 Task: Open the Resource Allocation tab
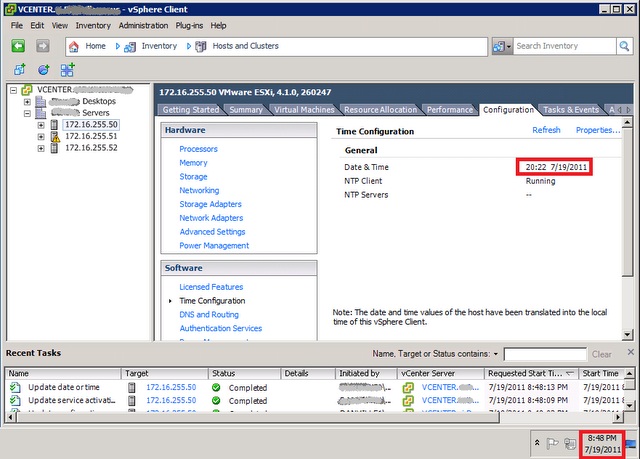coord(380,110)
